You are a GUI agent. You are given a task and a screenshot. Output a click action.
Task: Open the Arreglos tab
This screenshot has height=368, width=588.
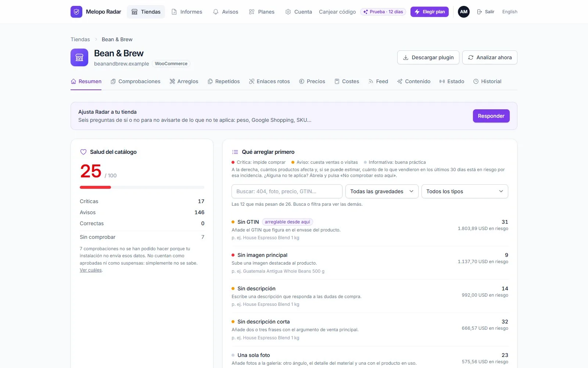point(184,81)
